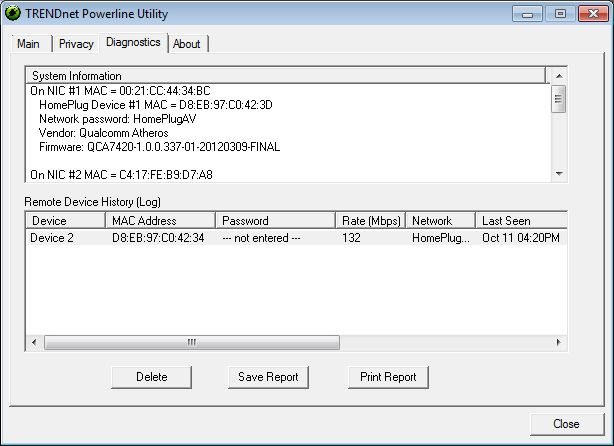
Task: Click the log horizontal scrollbar thumb
Action: 192,342
